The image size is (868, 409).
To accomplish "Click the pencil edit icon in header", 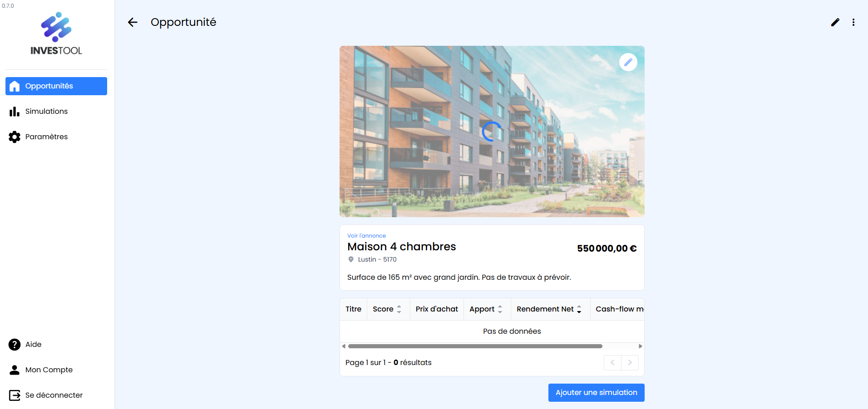I will click(x=835, y=22).
